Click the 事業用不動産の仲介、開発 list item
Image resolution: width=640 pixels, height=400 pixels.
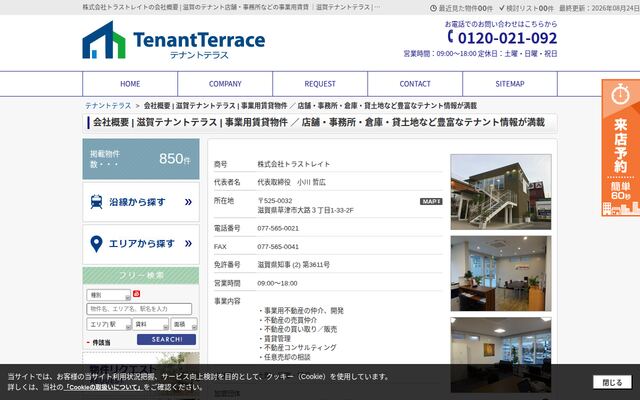tap(301, 311)
